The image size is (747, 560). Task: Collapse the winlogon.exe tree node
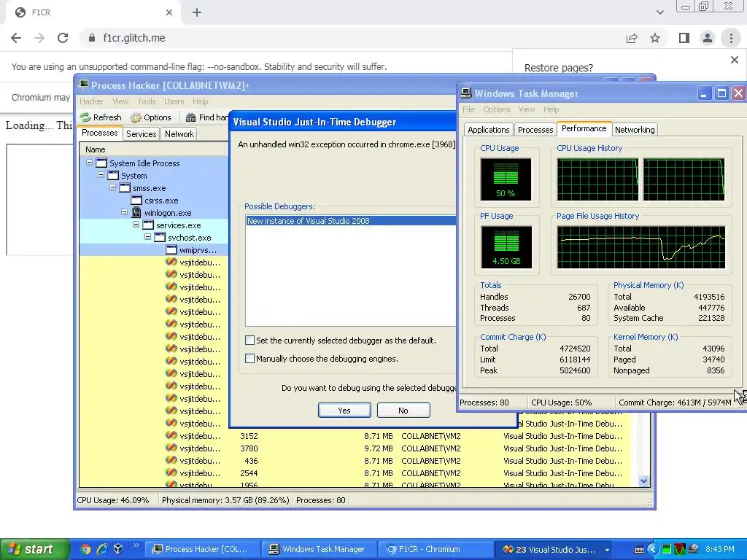point(124,212)
